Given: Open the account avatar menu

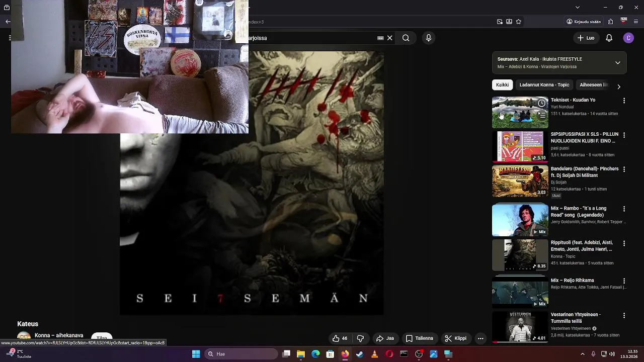Looking at the screenshot, I should coord(628,38).
